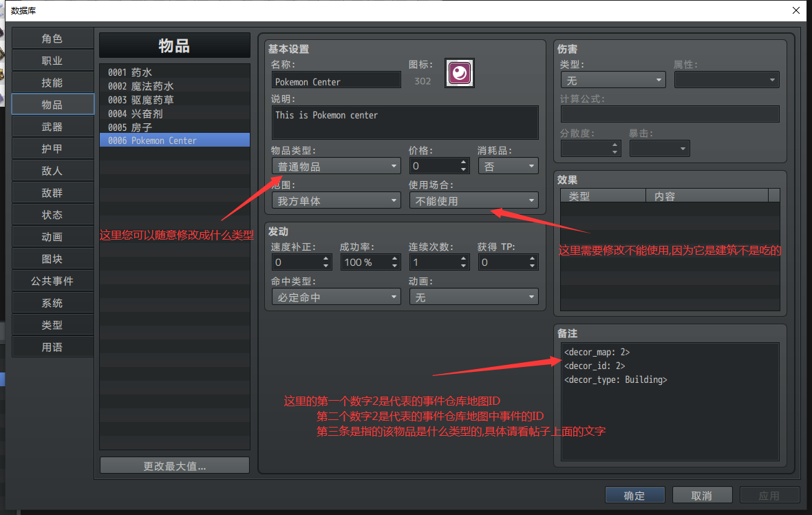
Task: Edit the 说明 description text box
Action: point(405,123)
